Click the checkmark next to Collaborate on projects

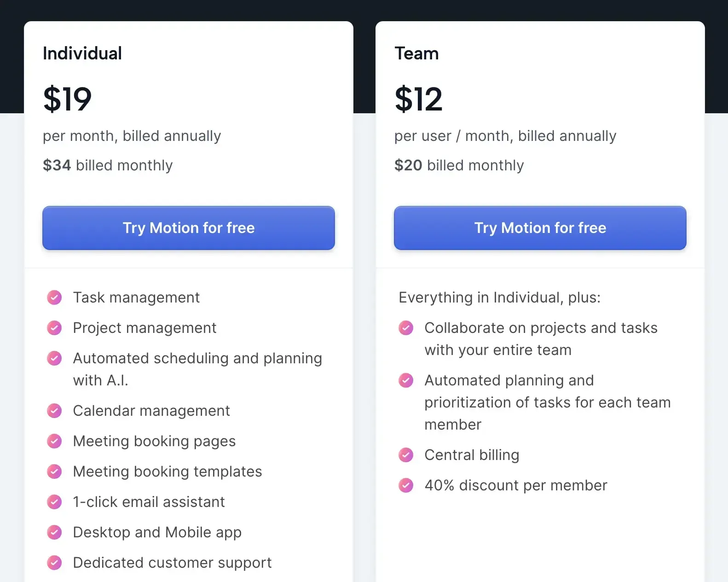pyautogui.click(x=406, y=328)
